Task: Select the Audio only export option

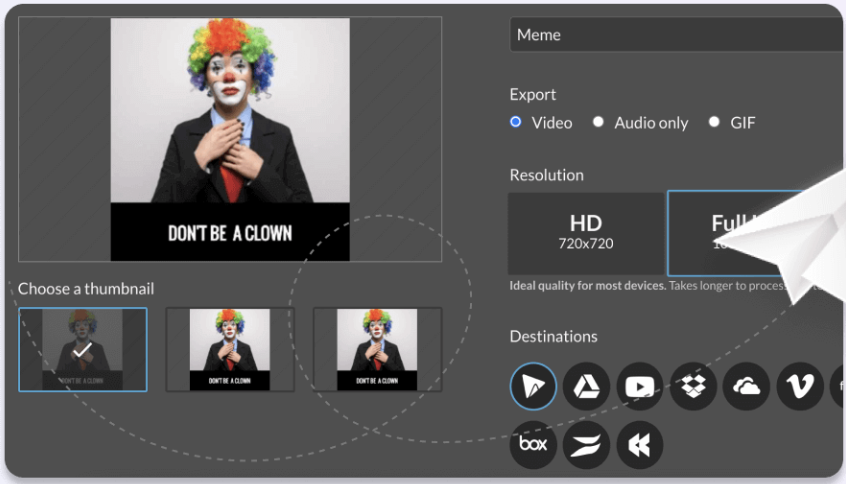Action: [x=598, y=122]
